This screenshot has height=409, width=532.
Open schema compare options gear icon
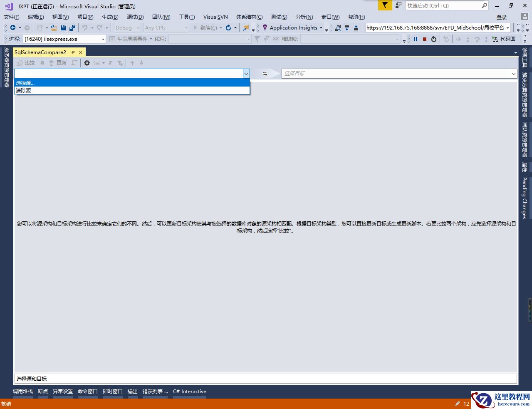[x=87, y=63]
